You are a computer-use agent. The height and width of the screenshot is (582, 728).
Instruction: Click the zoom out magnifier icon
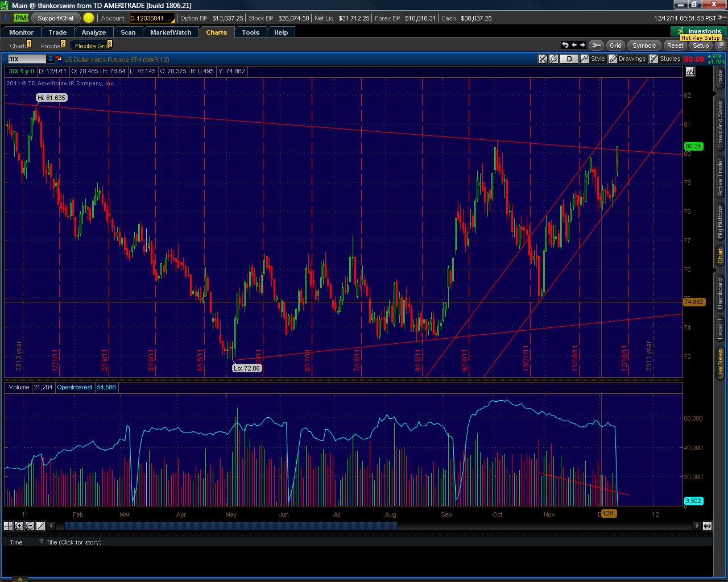click(x=30, y=526)
